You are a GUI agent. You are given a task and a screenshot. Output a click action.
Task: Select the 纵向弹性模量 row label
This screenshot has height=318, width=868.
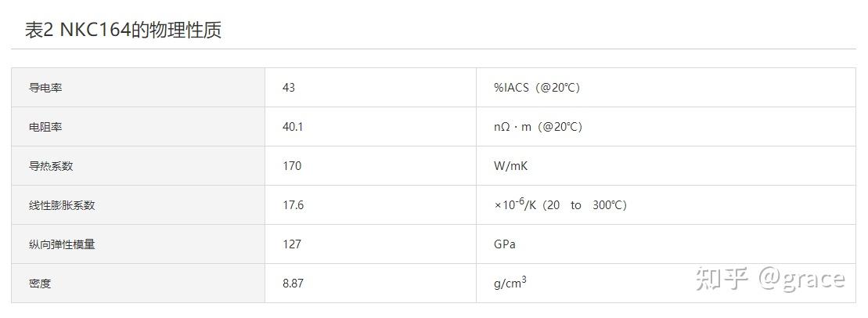pyautogui.click(x=62, y=244)
